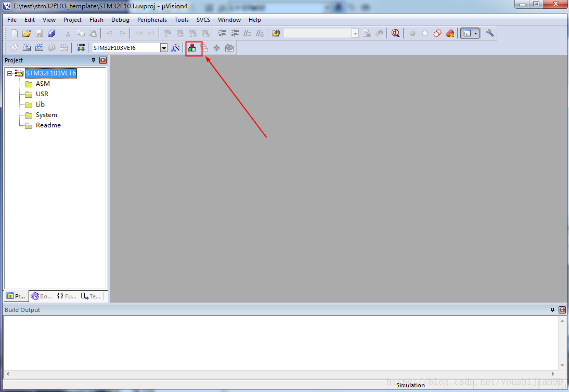This screenshot has height=392, width=569.
Task: Open the Debug menu
Action: click(121, 20)
